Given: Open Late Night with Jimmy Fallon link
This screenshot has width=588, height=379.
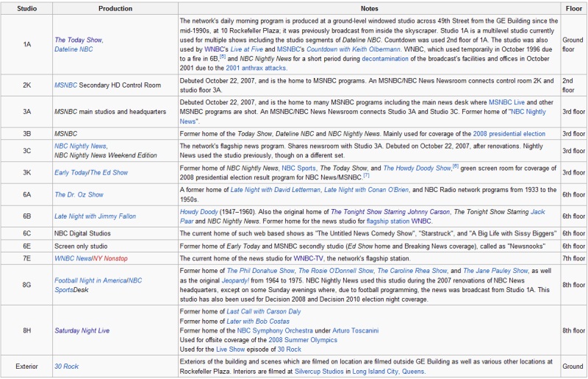Looking at the screenshot, I should click(x=95, y=216).
